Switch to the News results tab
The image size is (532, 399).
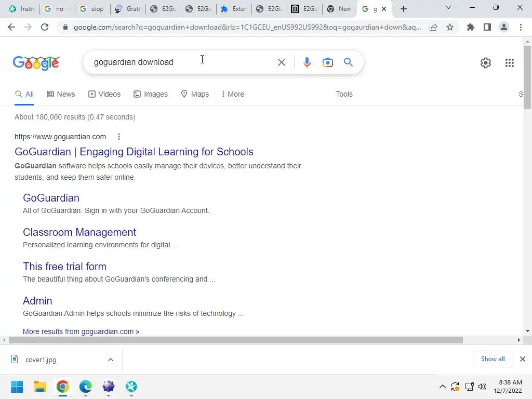pos(61,94)
